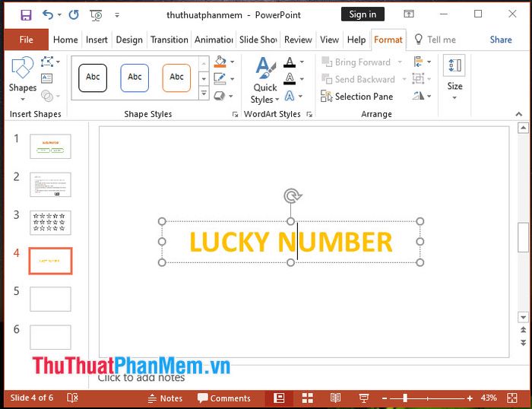Click the rotation handle above the text box
The height and width of the screenshot is (409, 532).
(291, 196)
